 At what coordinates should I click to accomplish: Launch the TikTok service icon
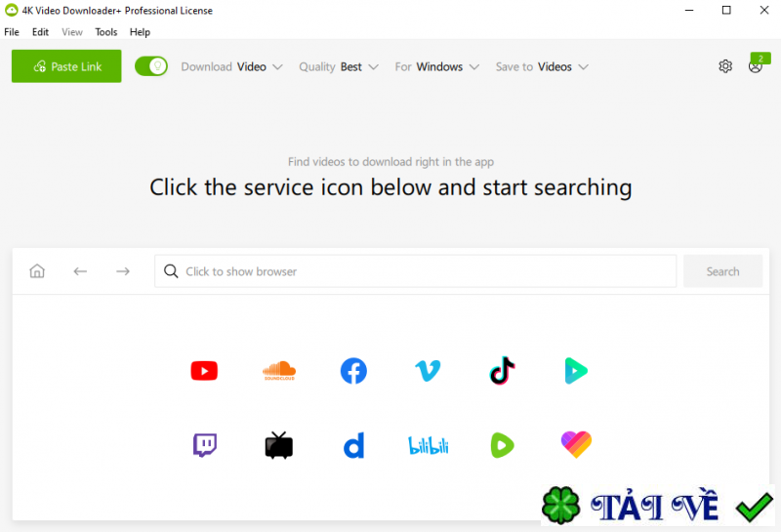(x=502, y=371)
